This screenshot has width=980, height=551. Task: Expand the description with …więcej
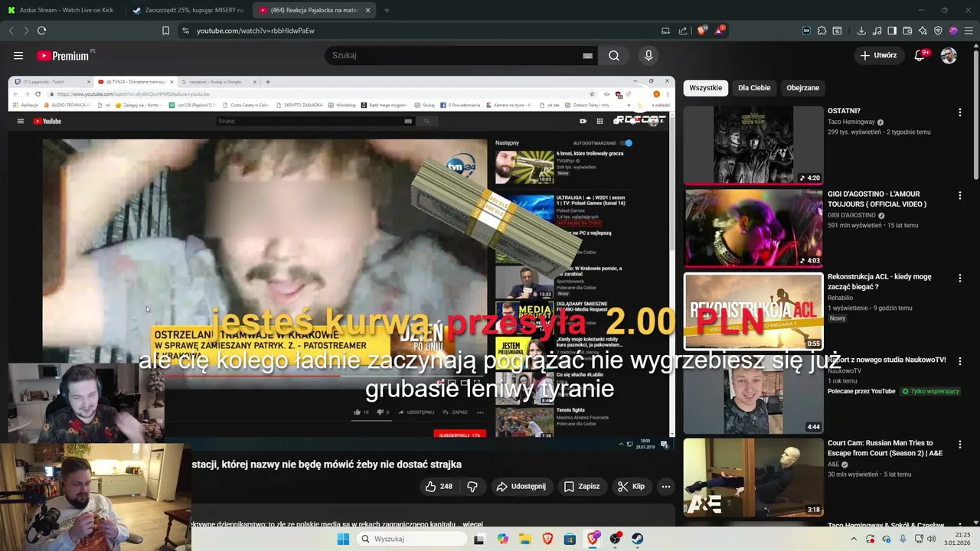point(471,525)
